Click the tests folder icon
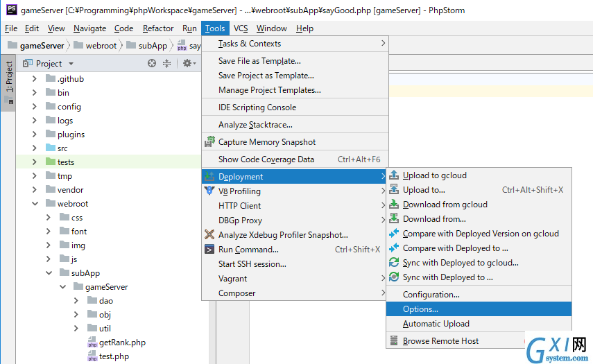Image resolution: width=593 pixels, height=364 pixels. pyautogui.click(x=51, y=162)
